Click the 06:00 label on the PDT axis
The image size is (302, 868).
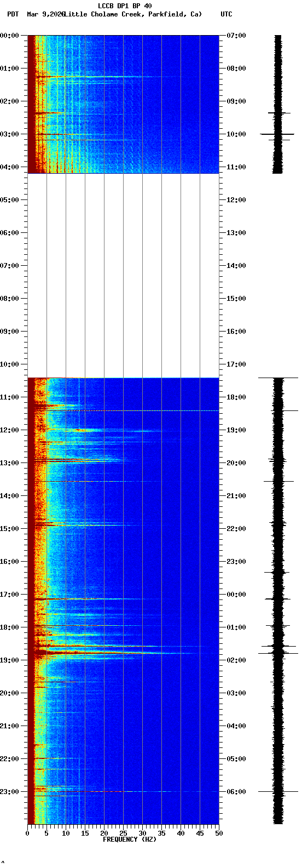point(9,232)
